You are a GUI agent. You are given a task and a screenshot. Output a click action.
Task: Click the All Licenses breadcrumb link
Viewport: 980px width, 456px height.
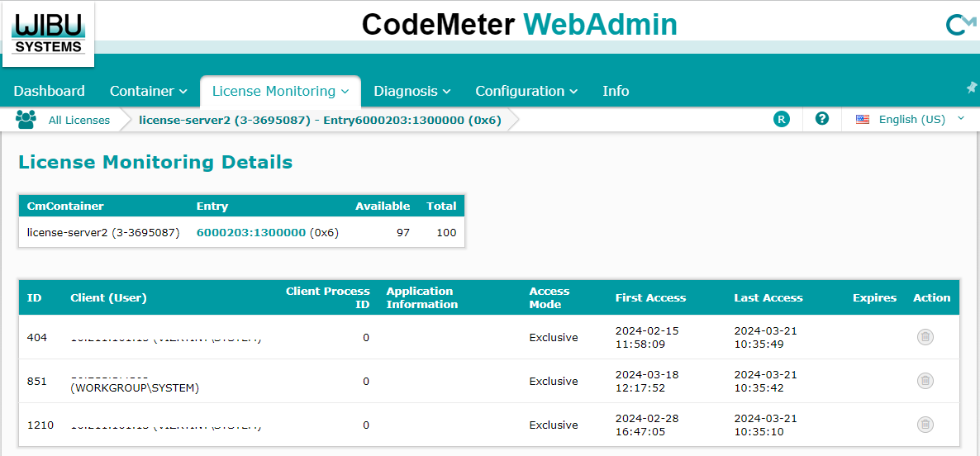(x=79, y=120)
